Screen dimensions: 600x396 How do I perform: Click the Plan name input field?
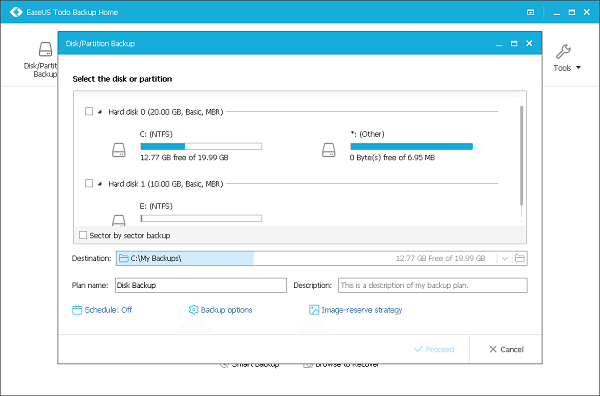[201, 285]
